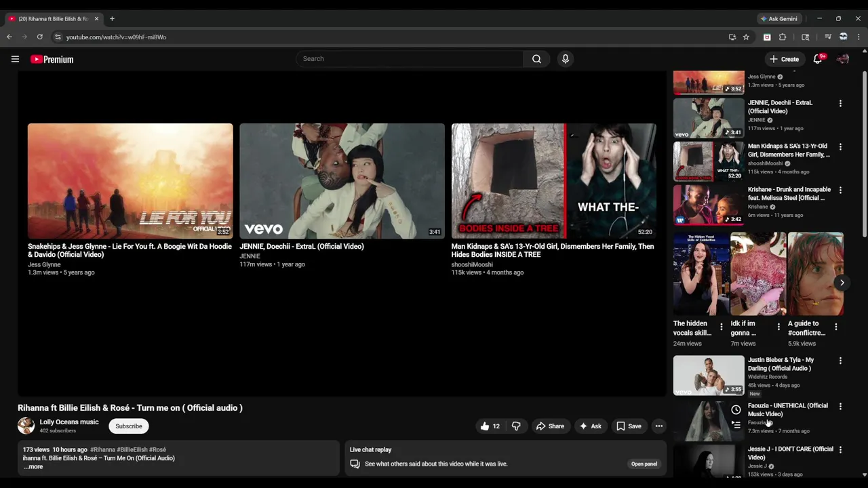Open Krishane Drunk and Incapable sidebar thumbnail
868x488 pixels.
pos(709,205)
